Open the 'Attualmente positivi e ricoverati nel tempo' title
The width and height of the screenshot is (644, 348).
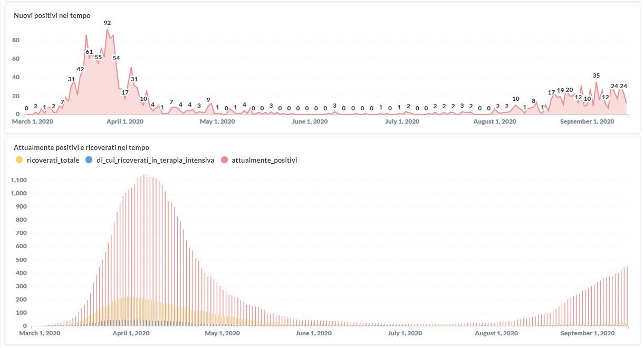tap(81, 148)
